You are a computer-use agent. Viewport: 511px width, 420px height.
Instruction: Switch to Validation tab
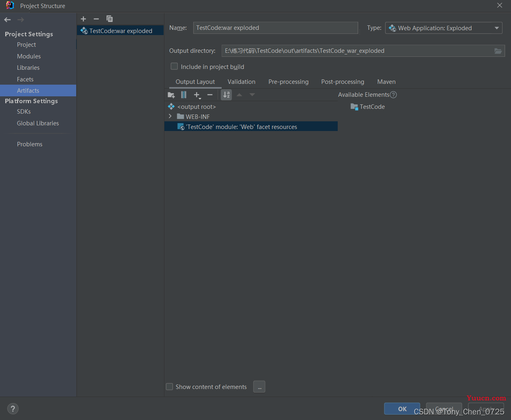point(241,82)
